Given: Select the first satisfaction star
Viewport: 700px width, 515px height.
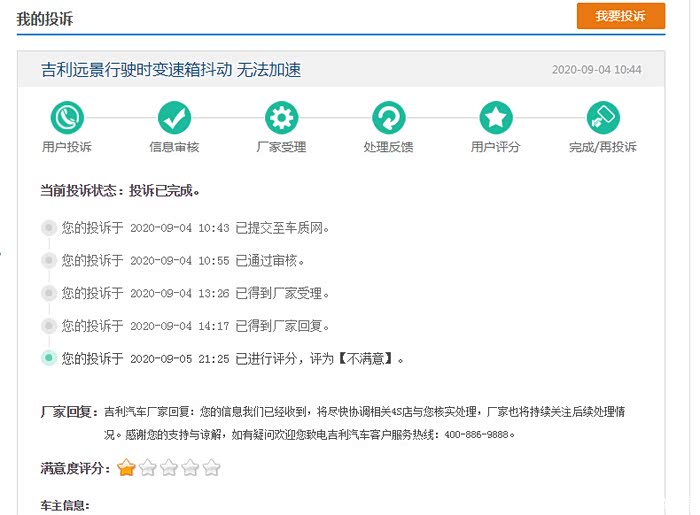Looking at the screenshot, I should click(126, 467).
